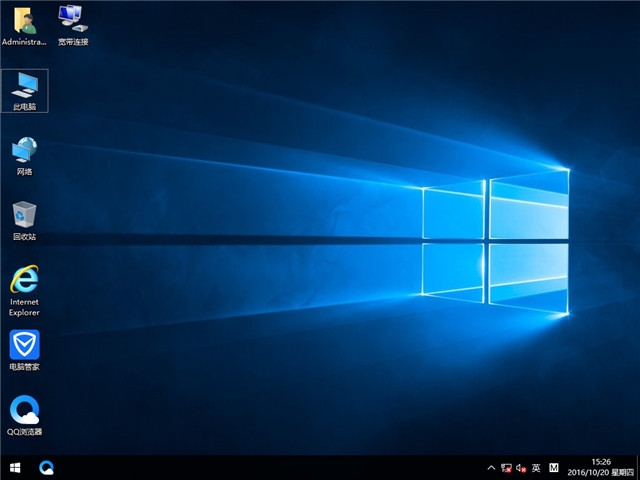Click the glowing Windows logo on wallpaper
This screenshot has width=640, height=480.
pos(495,238)
